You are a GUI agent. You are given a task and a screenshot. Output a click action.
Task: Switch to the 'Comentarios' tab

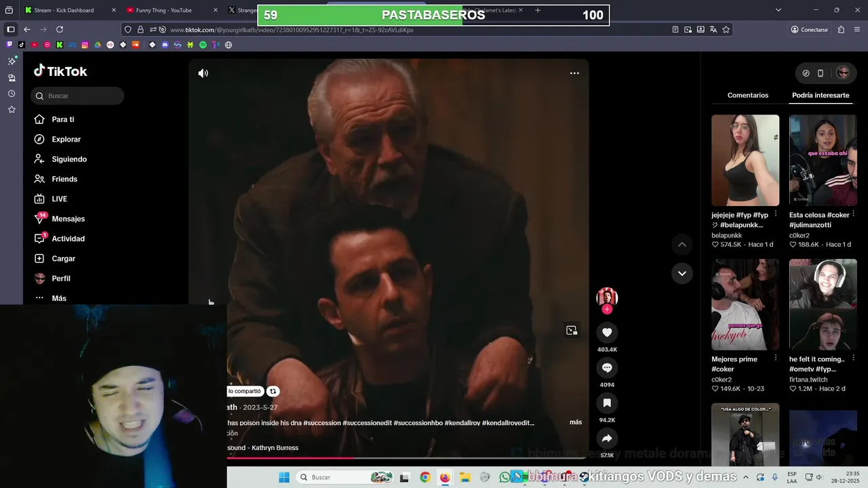point(748,95)
